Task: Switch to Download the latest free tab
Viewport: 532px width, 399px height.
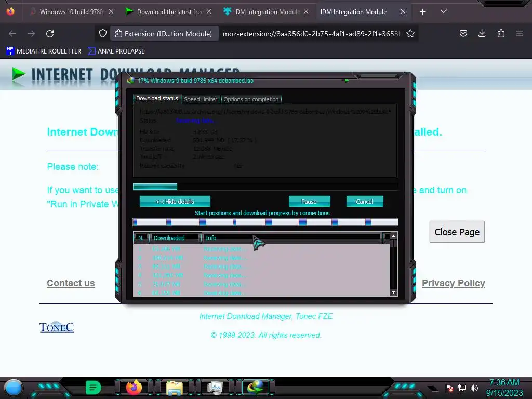Action: pyautogui.click(x=169, y=12)
